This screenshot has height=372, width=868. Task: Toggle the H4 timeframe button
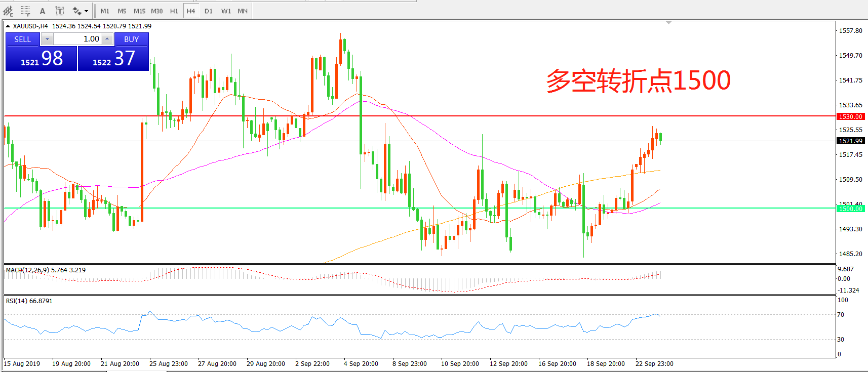191,11
